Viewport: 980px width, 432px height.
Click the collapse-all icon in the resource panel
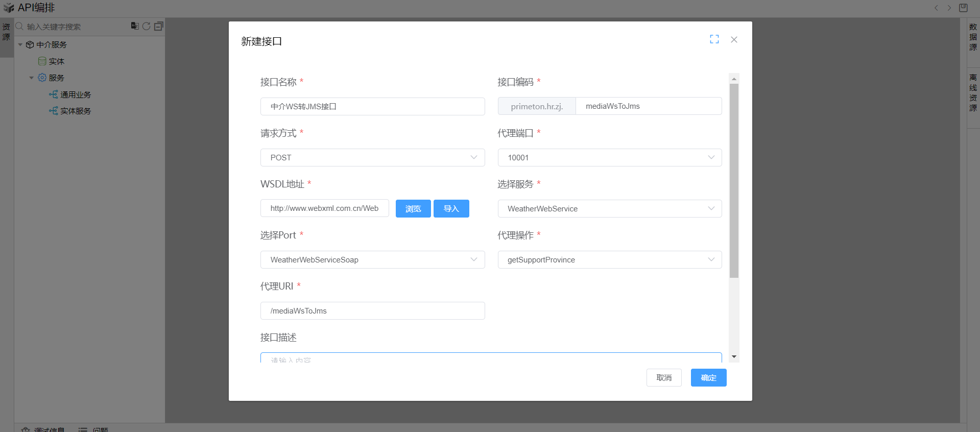click(159, 26)
